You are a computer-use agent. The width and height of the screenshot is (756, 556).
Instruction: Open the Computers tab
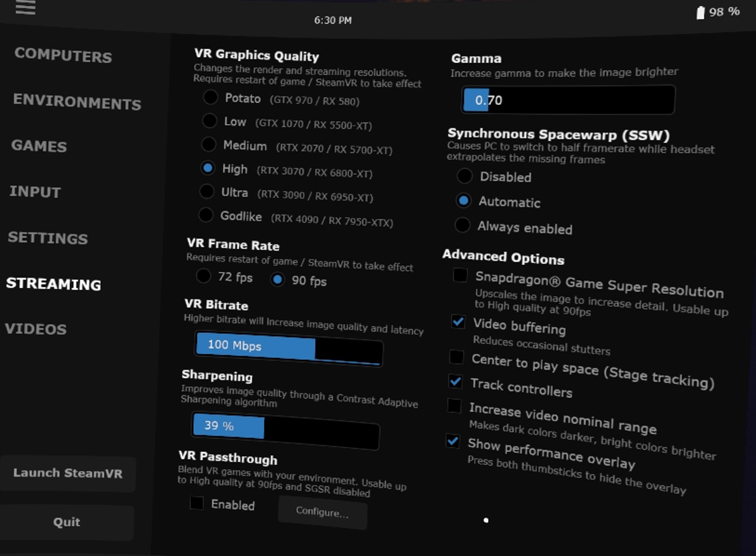point(63,55)
